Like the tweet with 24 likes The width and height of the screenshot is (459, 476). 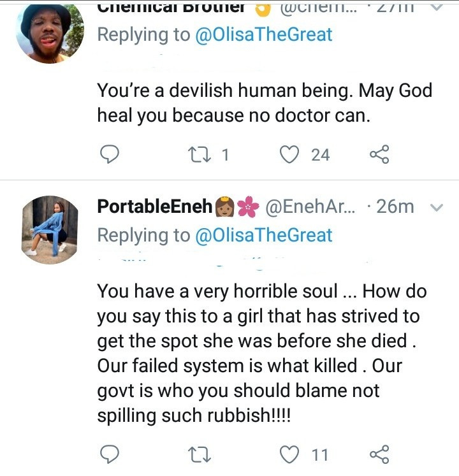click(x=290, y=154)
